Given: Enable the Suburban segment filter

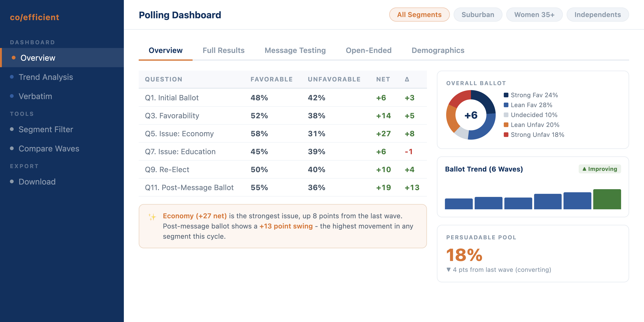Looking at the screenshot, I should [x=478, y=15].
